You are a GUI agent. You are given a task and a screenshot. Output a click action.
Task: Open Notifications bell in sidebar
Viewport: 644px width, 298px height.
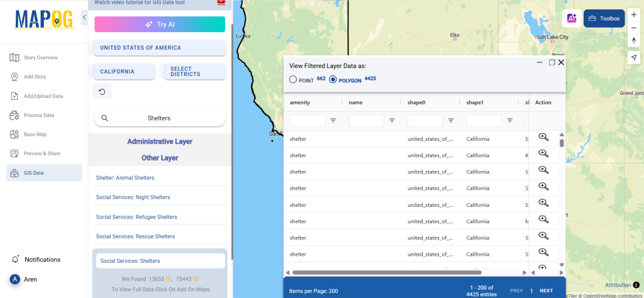click(16, 259)
